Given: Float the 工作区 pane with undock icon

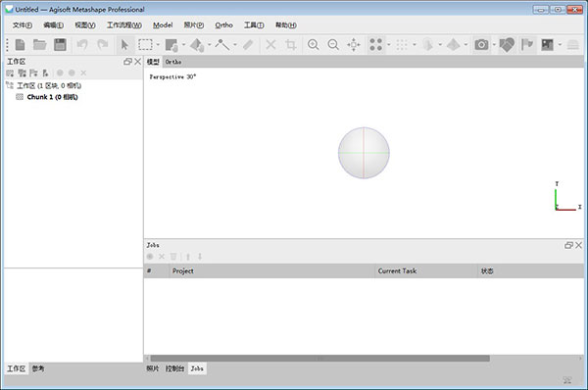Looking at the screenshot, I should [x=127, y=62].
